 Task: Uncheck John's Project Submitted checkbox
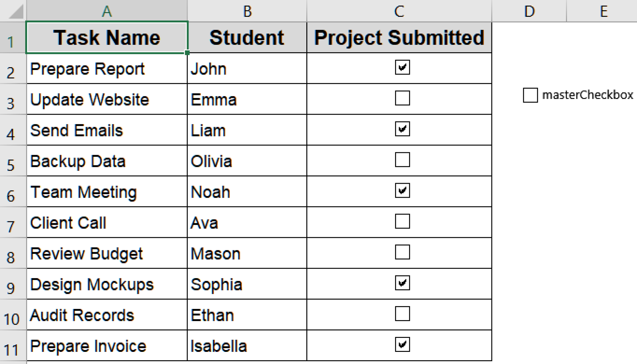[x=402, y=67]
